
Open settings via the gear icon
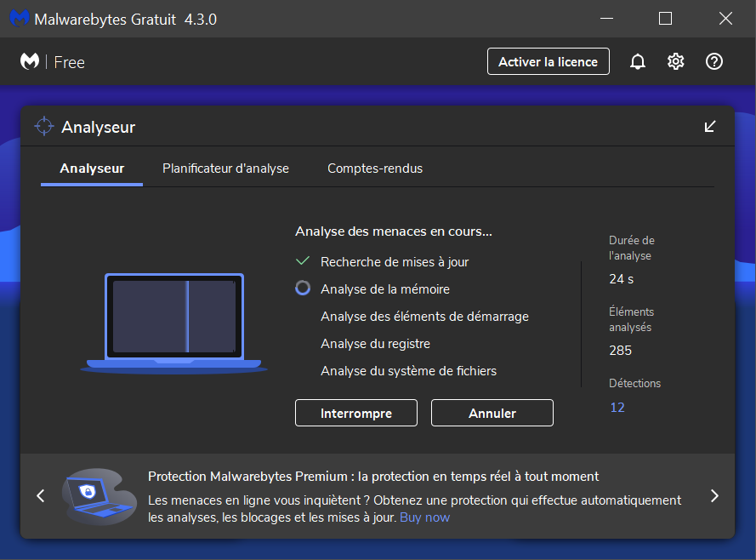pos(675,62)
